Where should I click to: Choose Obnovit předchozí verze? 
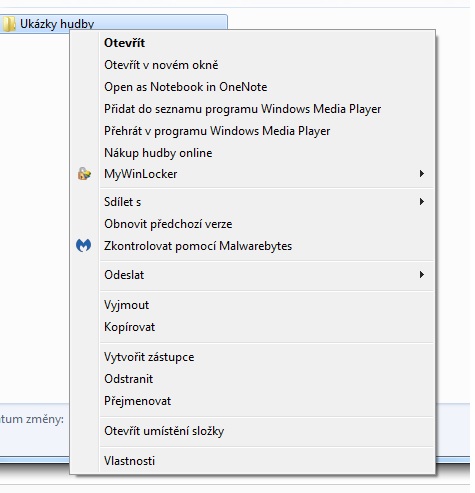pos(252,224)
